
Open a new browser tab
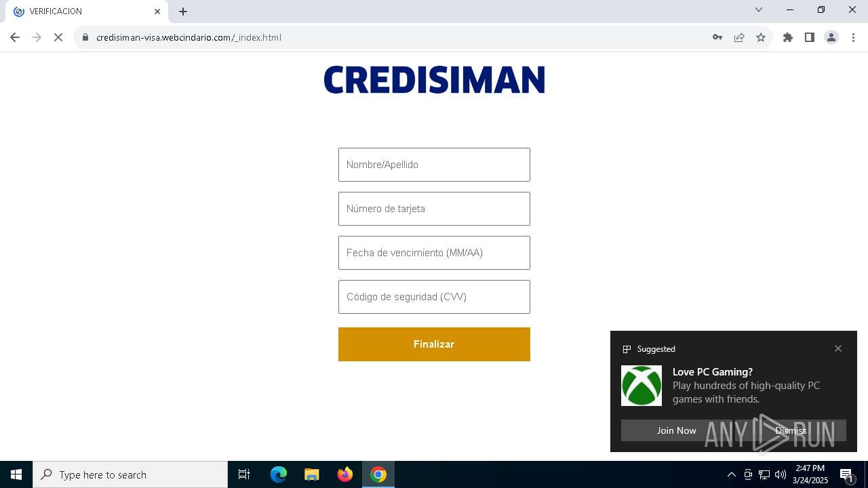(x=183, y=12)
